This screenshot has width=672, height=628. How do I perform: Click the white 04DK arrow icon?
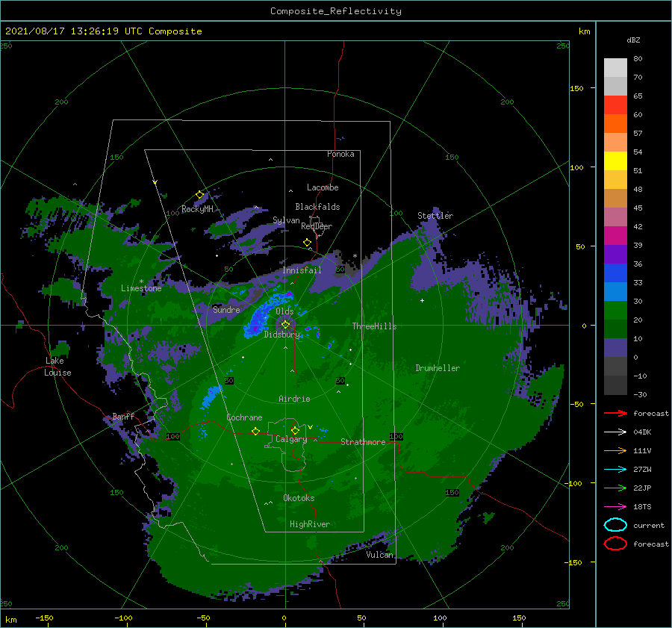[x=615, y=432]
